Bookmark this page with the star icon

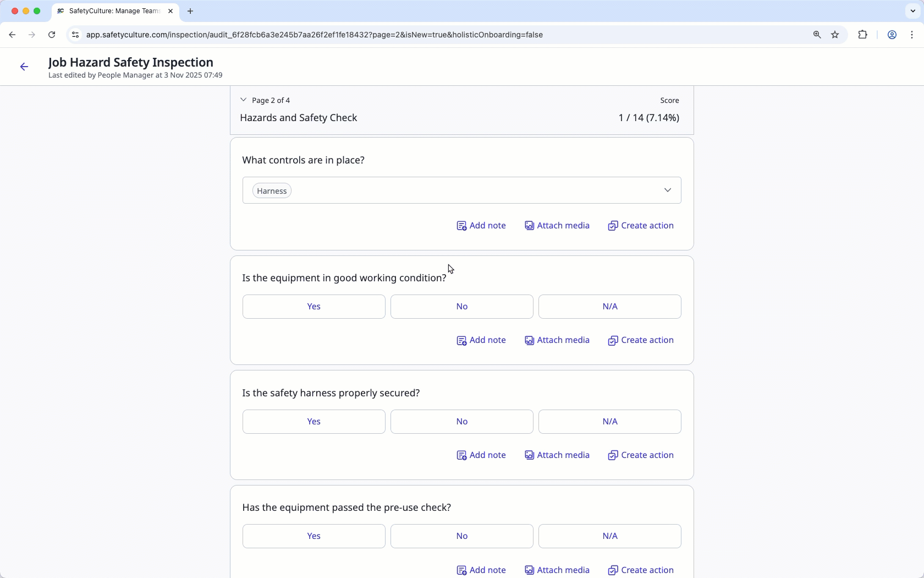pyautogui.click(x=835, y=35)
